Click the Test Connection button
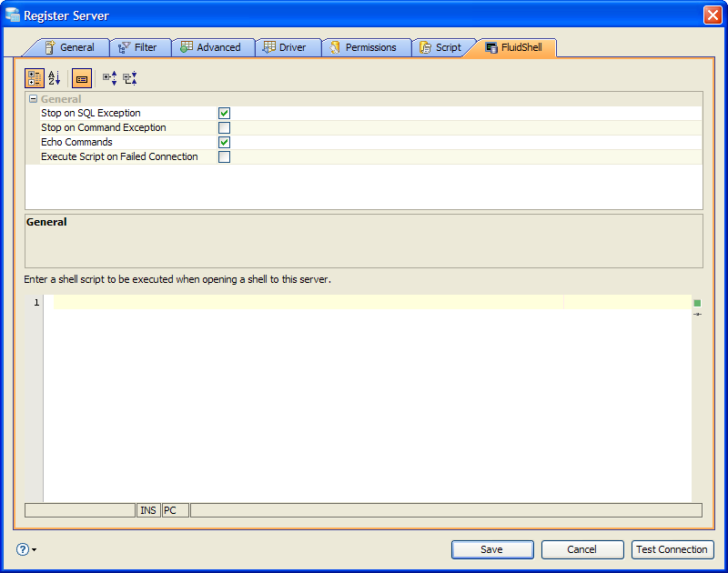The height and width of the screenshot is (573, 728). point(672,549)
